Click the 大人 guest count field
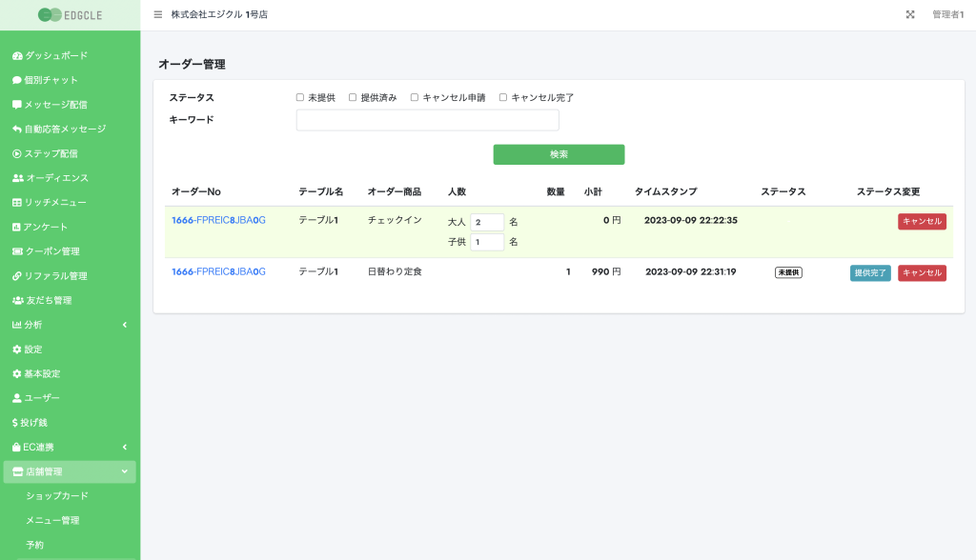The height and width of the screenshot is (560, 976). click(487, 222)
